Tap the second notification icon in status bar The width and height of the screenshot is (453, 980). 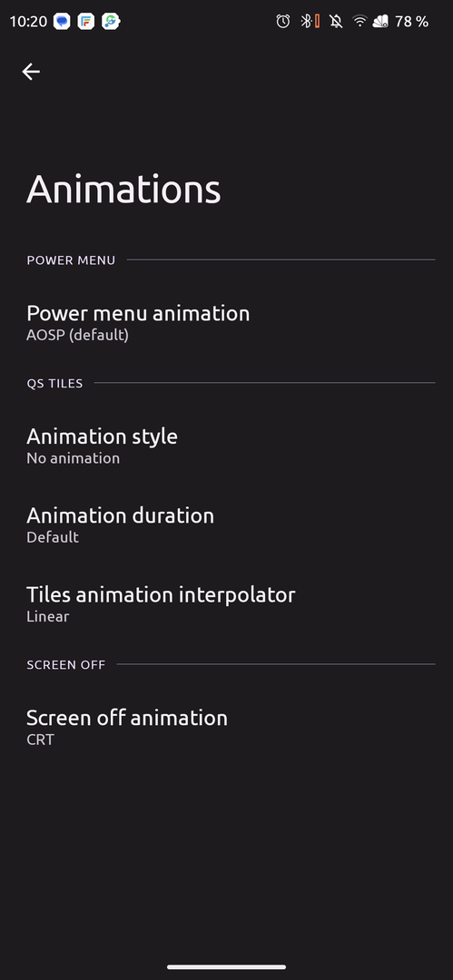click(86, 22)
